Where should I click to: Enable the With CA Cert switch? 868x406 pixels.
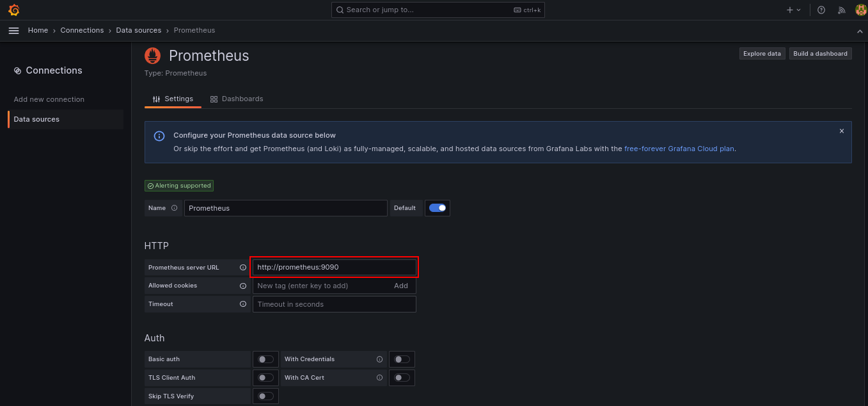click(x=402, y=378)
